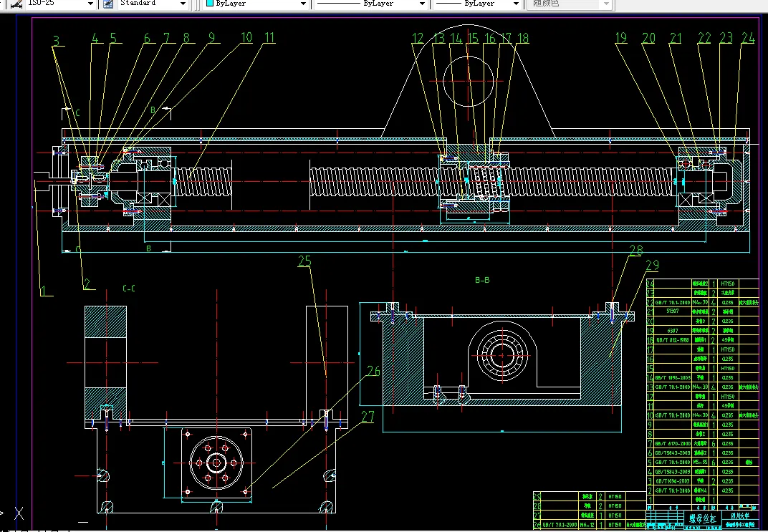
Task: Select balloon number 18 above ball nut
Action: click(x=522, y=38)
